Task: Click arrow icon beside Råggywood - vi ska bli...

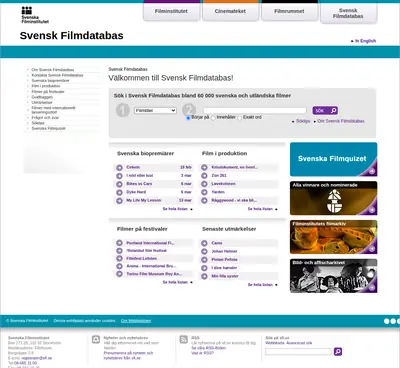Action: (204, 201)
